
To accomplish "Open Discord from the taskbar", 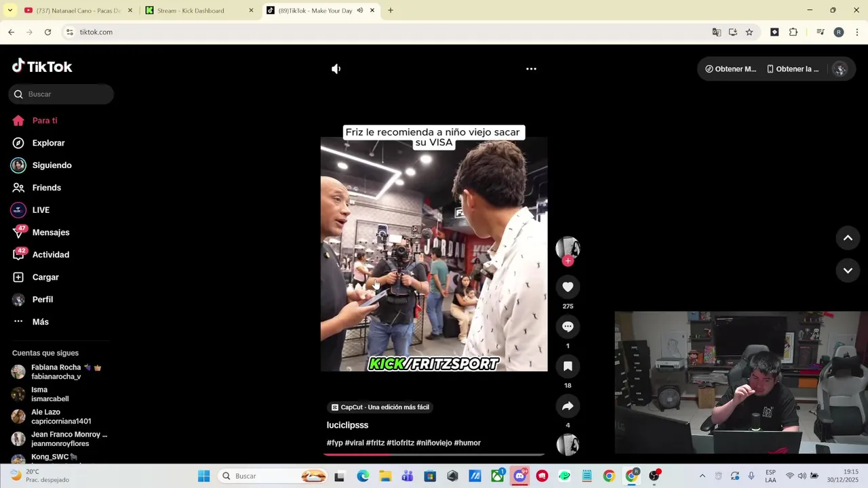I will (520, 476).
